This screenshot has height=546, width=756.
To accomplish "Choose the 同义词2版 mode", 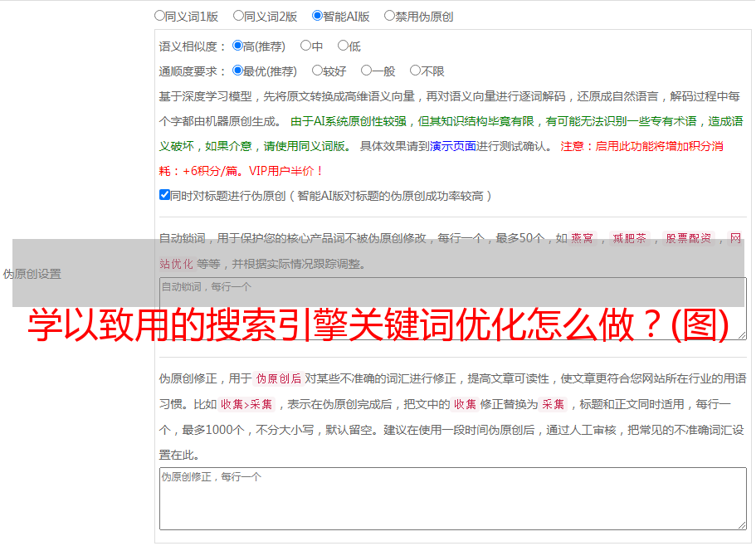I will click(238, 15).
